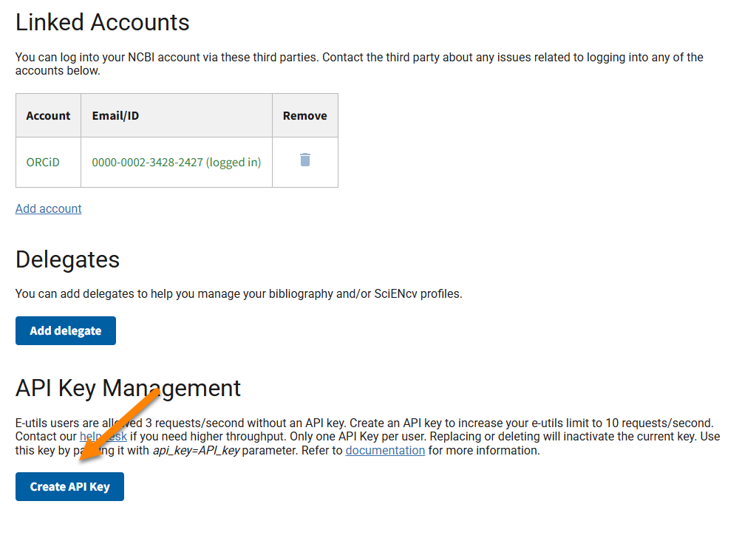Click the Delegates section heading

67,259
